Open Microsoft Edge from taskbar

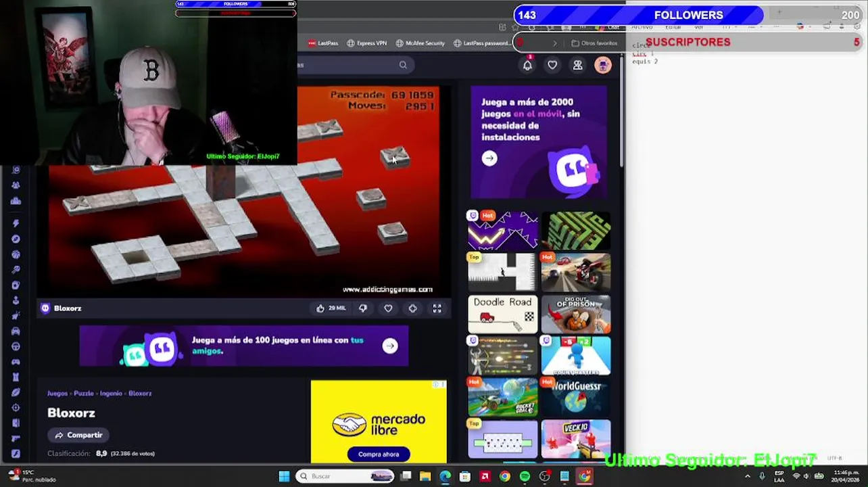coord(445,476)
